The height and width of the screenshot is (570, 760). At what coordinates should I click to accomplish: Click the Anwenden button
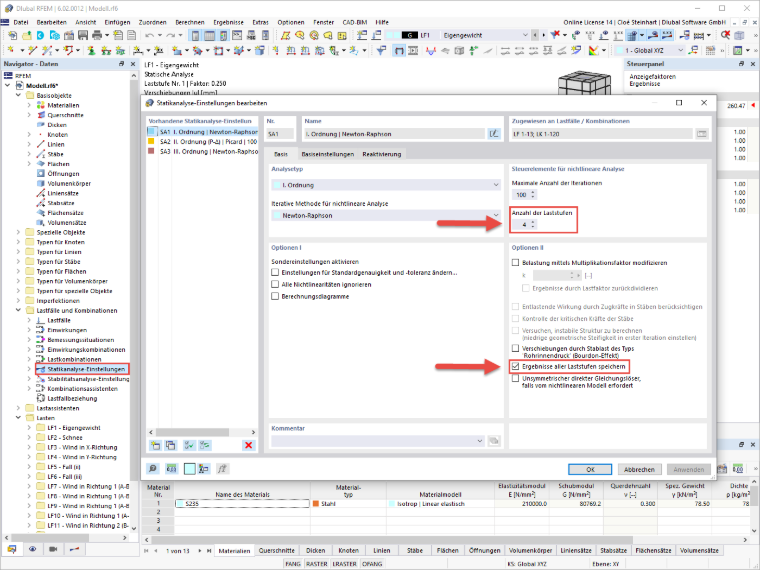point(688,469)
